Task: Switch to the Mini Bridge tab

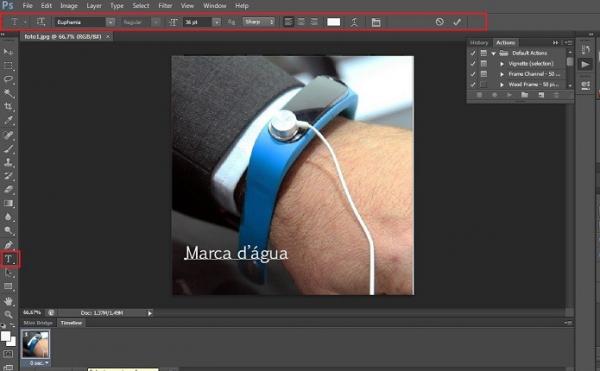Action: pyautogui.click(x=38, y=323)
